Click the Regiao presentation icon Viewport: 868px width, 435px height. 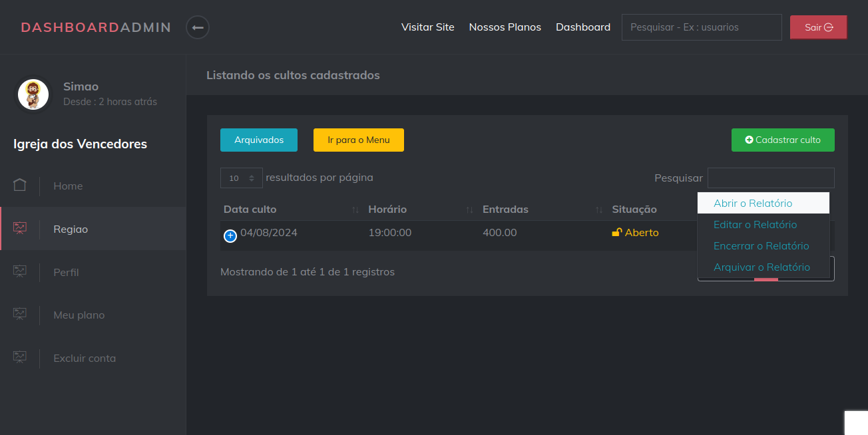pos(20,229)
